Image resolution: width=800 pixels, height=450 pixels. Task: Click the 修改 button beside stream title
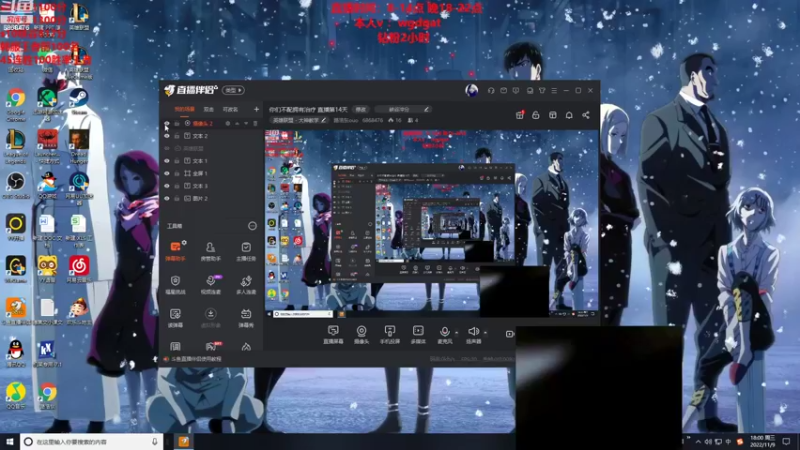click(361, 109)
